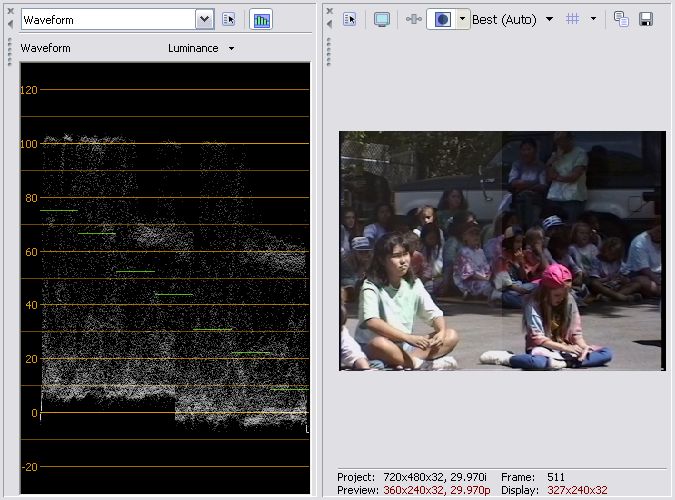The image size is (675, 500).
Task: Click Best (Auto) preview quality label
Action: pyautogui.click(x=504, y=20)
